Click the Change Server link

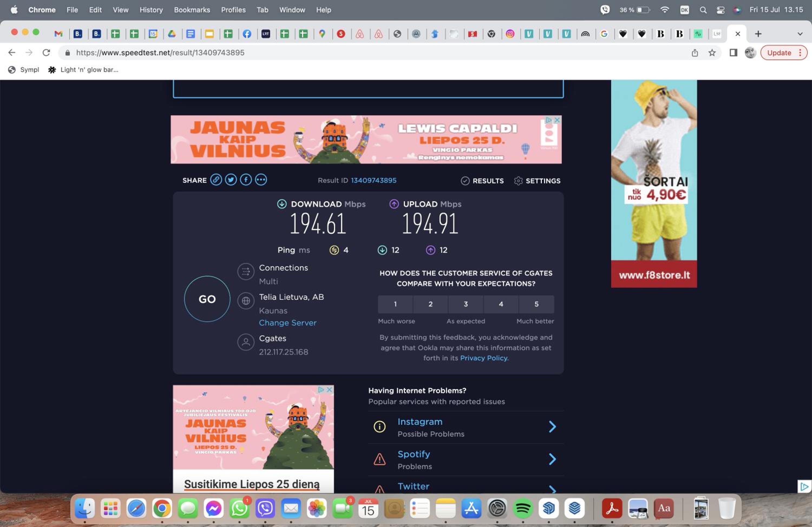coord(288,323)
